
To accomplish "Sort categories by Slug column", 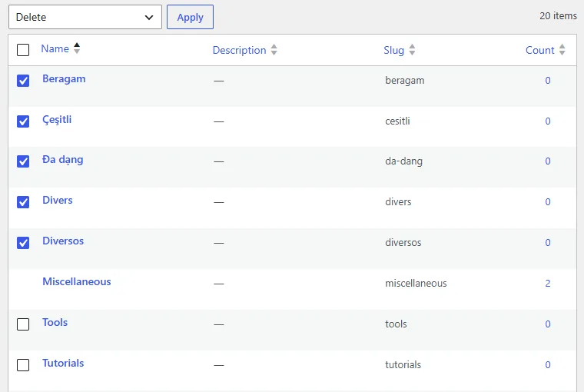I will [x=393, y=50].
